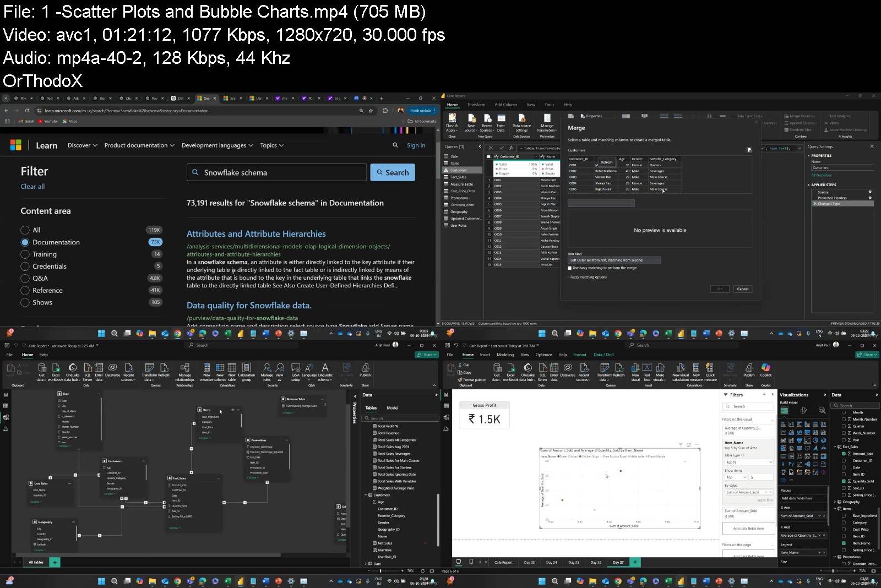Collapse the Customers table in model Data pane

point(366,495)
